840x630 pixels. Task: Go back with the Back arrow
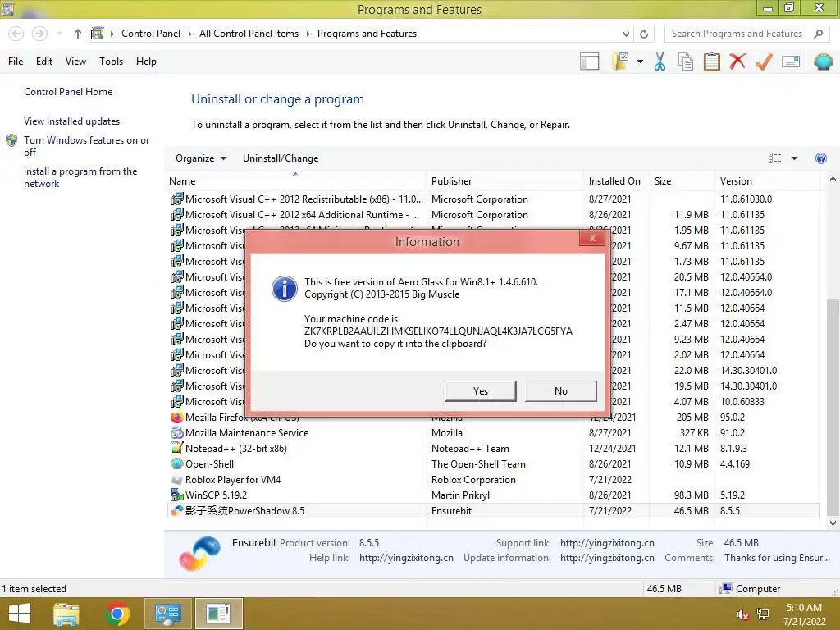16,34
